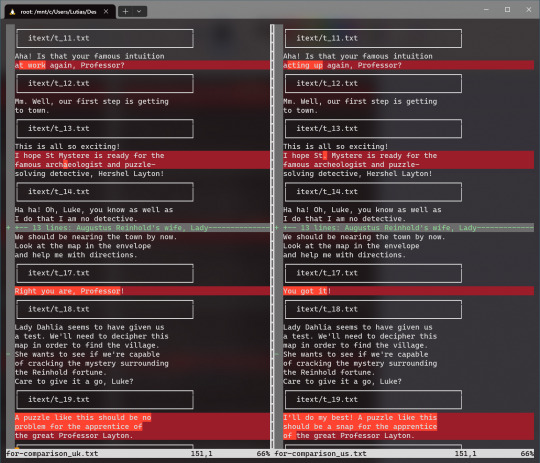Select the root terminal tab
540x463 pixels.
pos(60,12)
